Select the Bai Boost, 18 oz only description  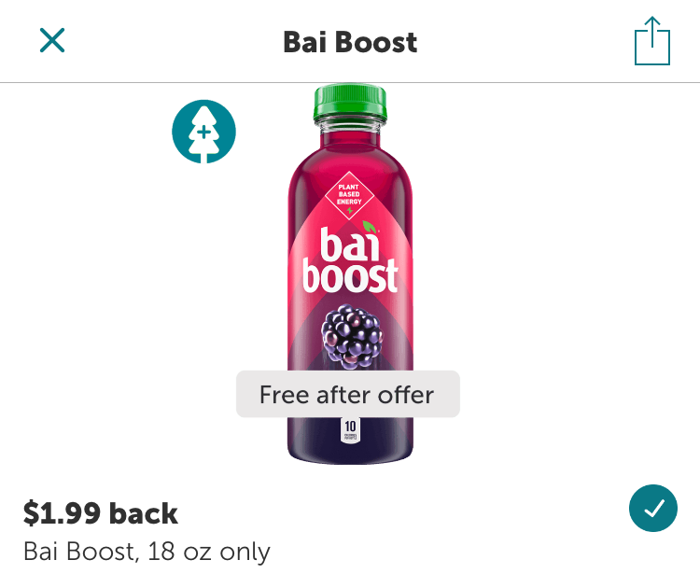tap(147, 552)
